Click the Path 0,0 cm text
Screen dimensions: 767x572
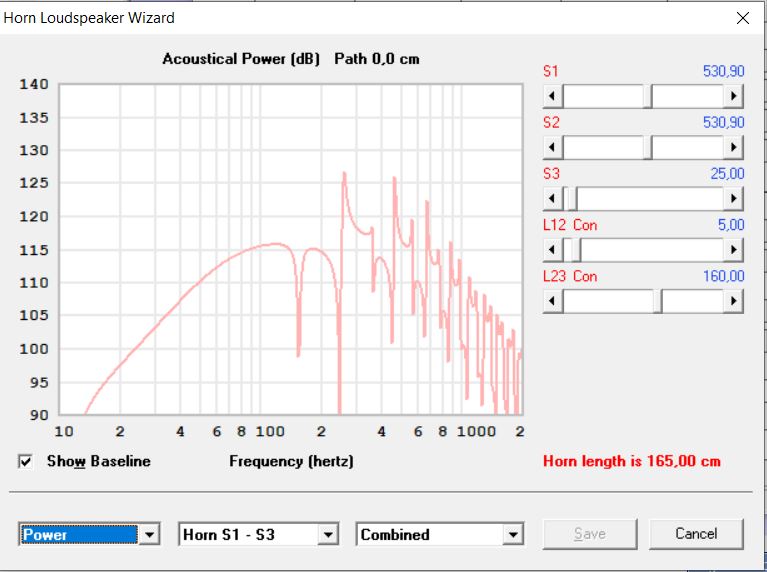click(x=377, y=59)
